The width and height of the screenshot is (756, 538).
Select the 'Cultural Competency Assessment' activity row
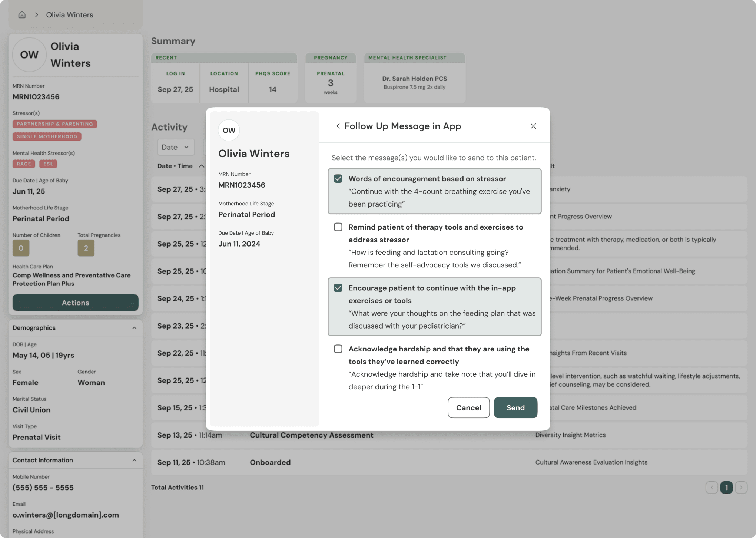(x=311, y=435)
